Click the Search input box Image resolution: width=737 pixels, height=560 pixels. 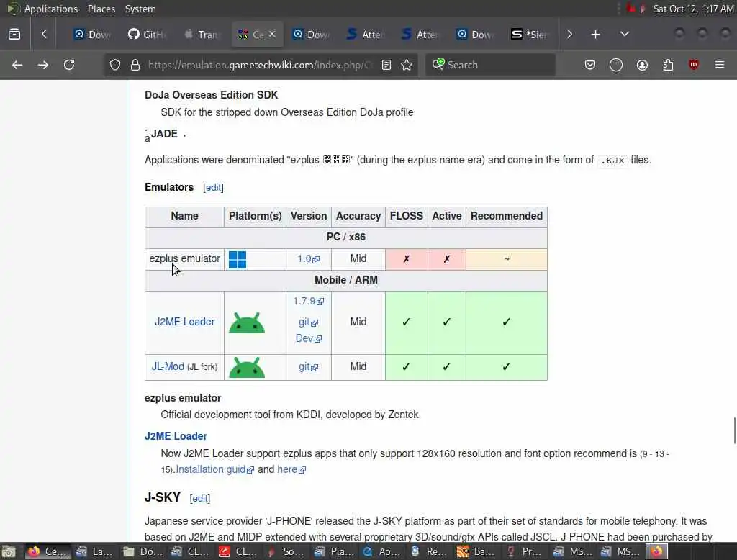pos(490,65)
